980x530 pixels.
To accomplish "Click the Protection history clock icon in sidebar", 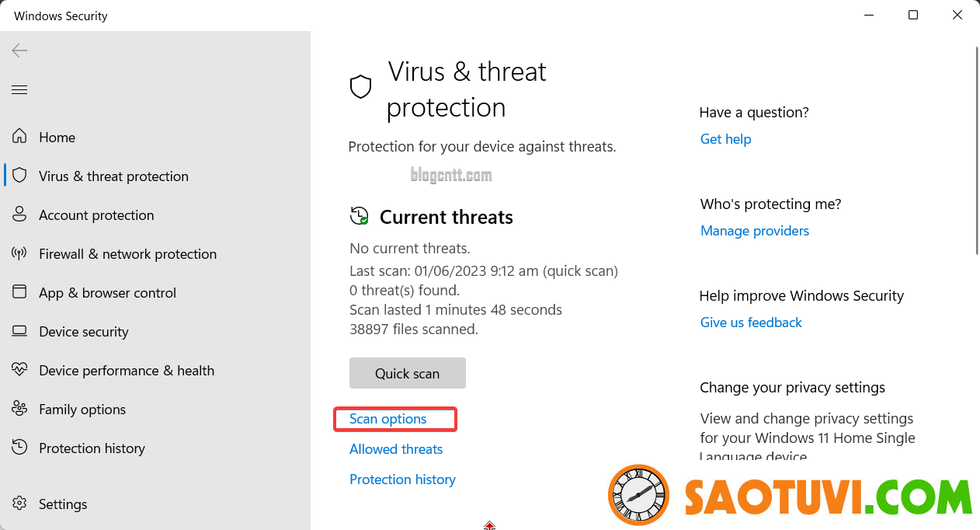I will [19, 448].
